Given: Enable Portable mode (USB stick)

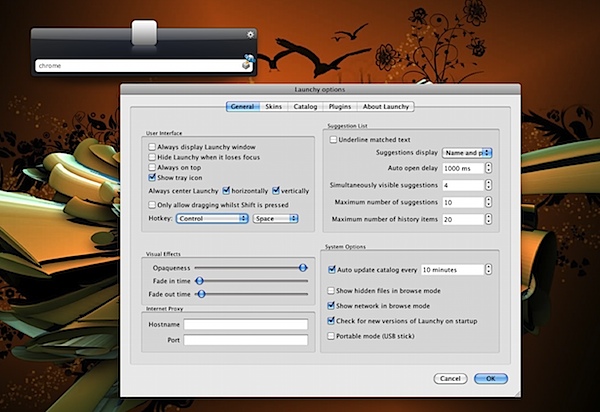Looking at the screenshot, I should [x=331, y=336].
